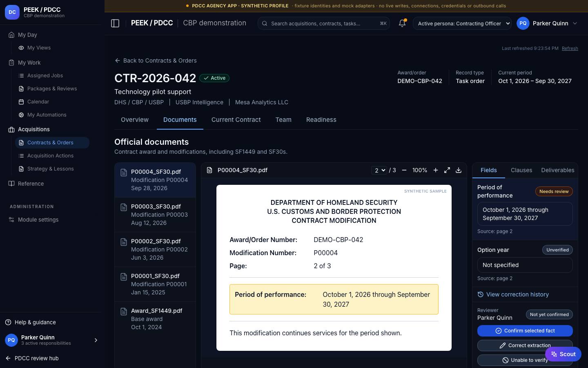Switch to the Current Contract tab

pos(236,120)
